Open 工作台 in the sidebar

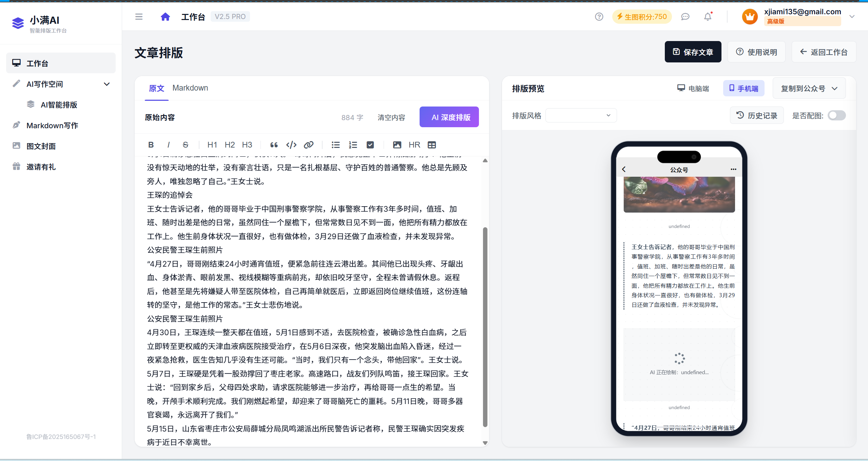tap(61, 63)
